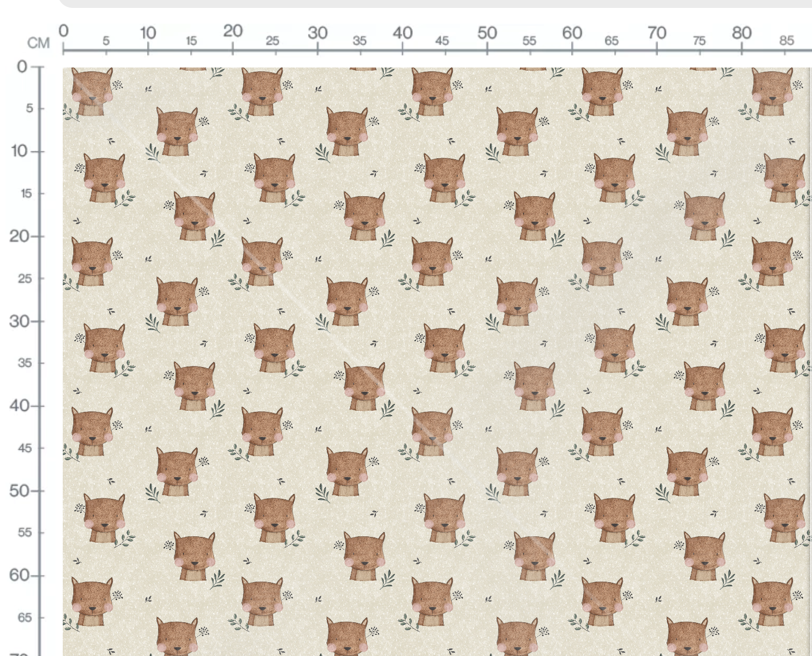Click the 40 mark on the horizontal ruler
Image resolution: width=812 pixels, height=656 pixels.
[402, 33]
